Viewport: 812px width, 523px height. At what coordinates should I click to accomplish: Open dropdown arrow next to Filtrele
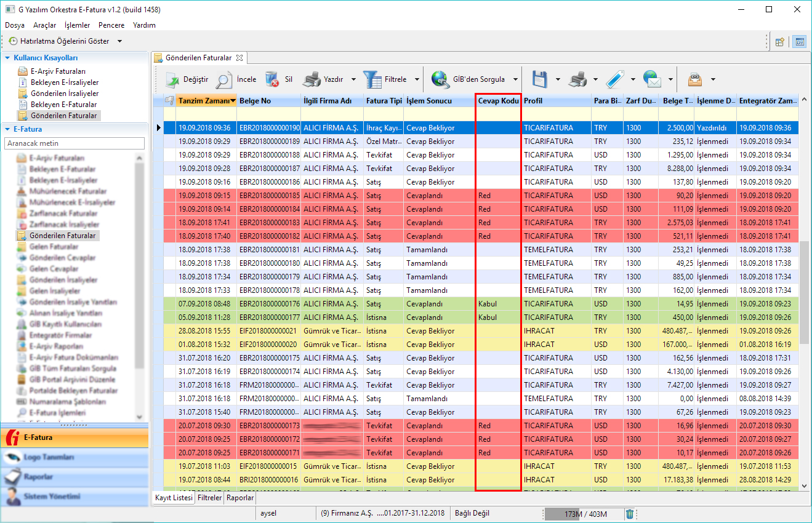point(417,79)
